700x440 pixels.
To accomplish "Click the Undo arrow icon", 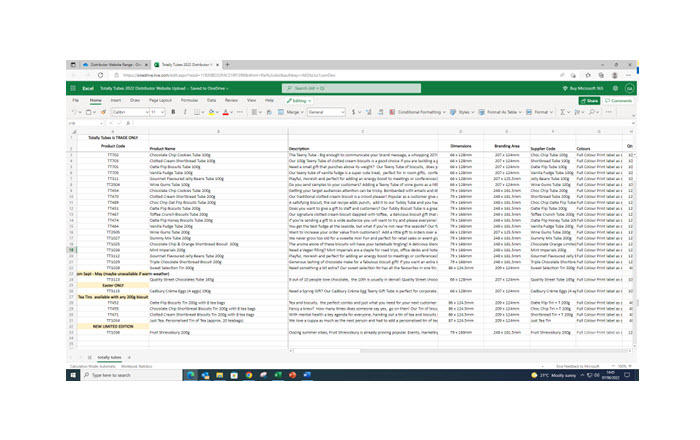I will click(74, 112).
